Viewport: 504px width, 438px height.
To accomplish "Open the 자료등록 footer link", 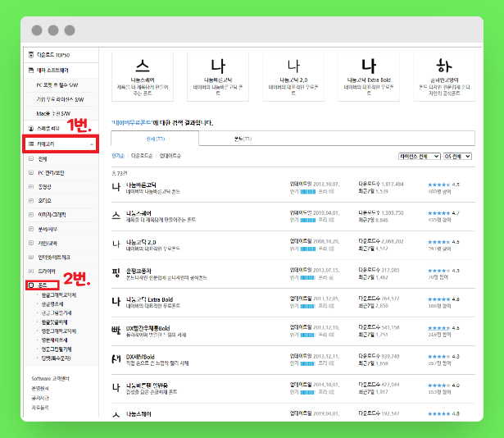I will pos(40,408).
